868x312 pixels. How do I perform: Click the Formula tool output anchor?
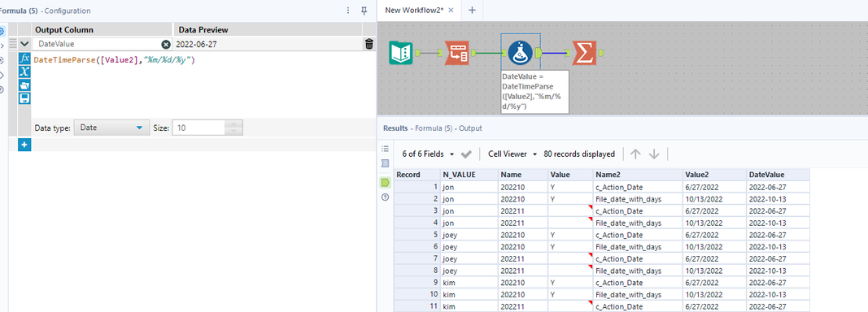tap(539, 53)
